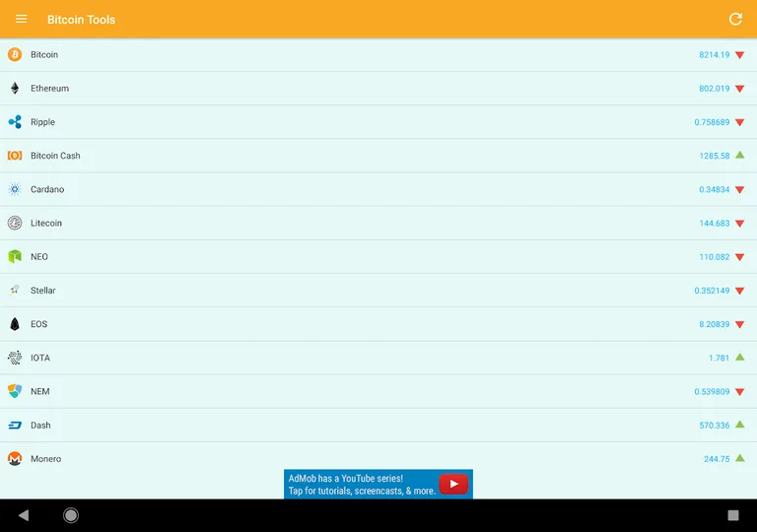Image resolution: width=757 pixels, height=532 pixels.
Task: Click the red down arrow for Ripple
Action: [x=739, y=122]
